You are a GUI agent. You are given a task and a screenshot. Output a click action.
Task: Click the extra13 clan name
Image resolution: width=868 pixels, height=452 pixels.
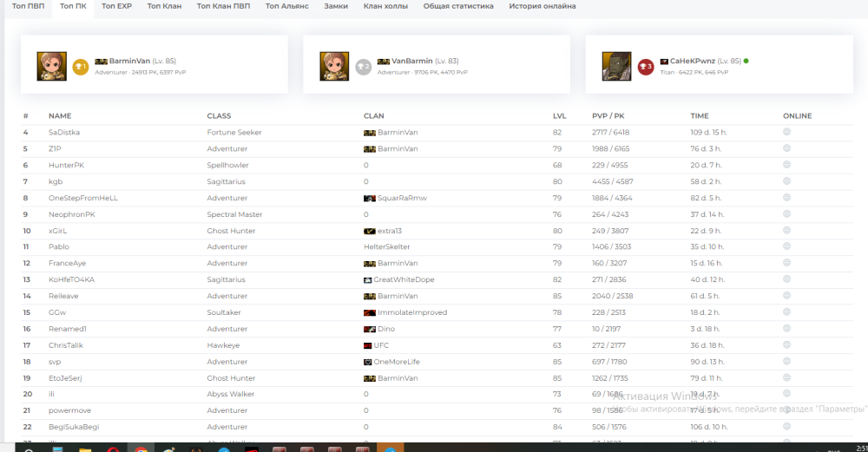pyautogui.click(x=390, y=231)
